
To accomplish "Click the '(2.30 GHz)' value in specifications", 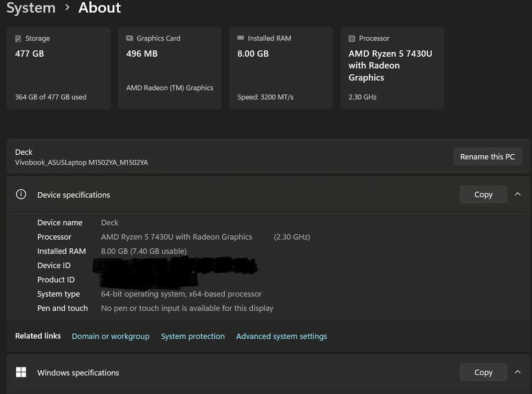I will coord(292,237).
